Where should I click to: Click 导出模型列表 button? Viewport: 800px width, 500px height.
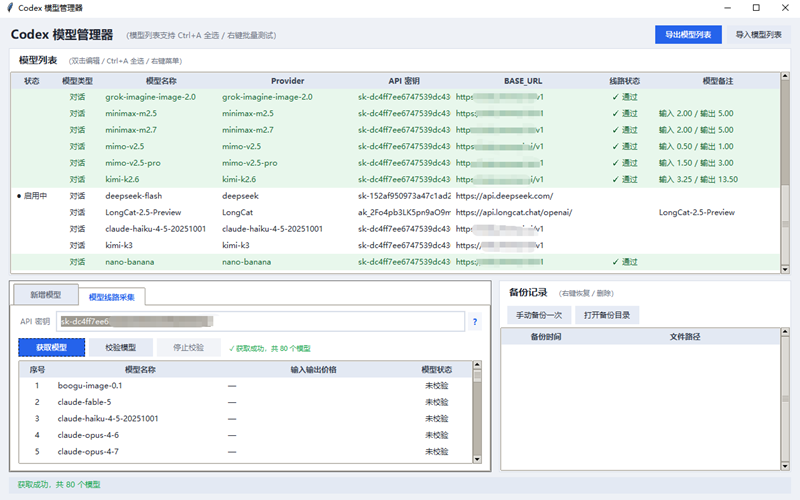[688, 35]
